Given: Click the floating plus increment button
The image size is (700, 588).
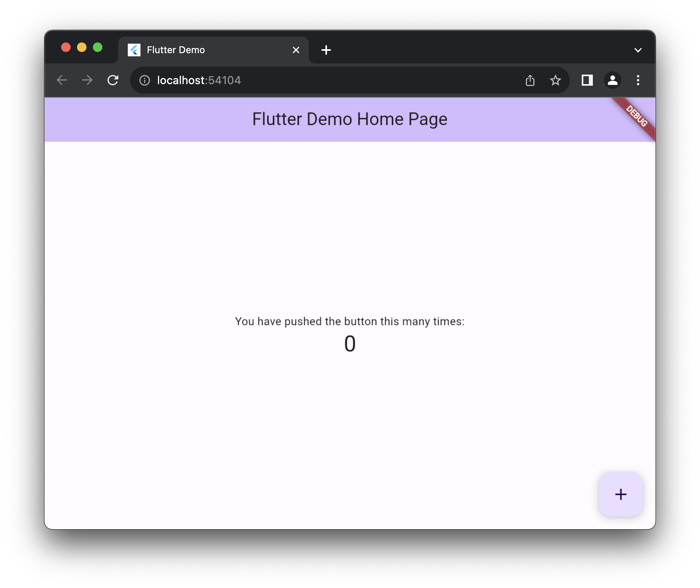Looking at the screenshot, I should point(621,494).
